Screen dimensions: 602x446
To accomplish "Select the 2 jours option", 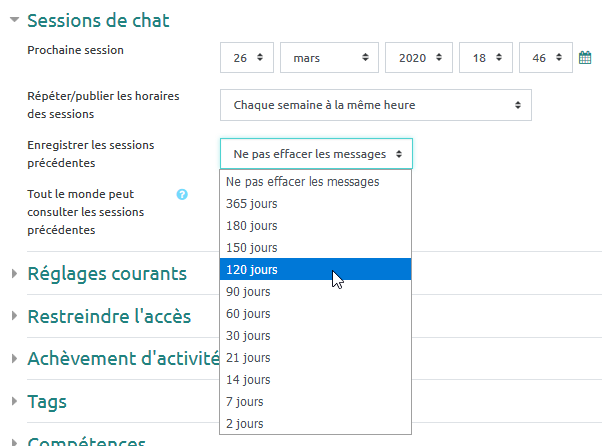I will click(x=245, y=424).
